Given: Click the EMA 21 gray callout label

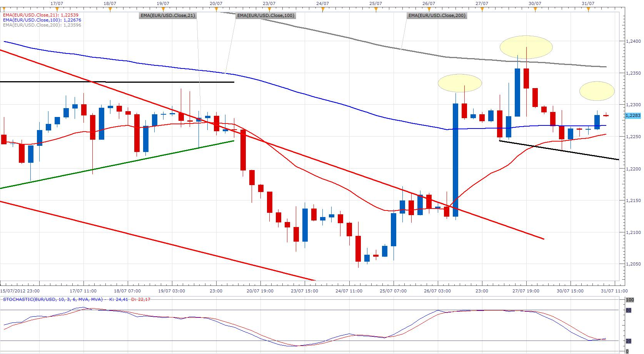Looking at the screenshot, I should [168, 16].
